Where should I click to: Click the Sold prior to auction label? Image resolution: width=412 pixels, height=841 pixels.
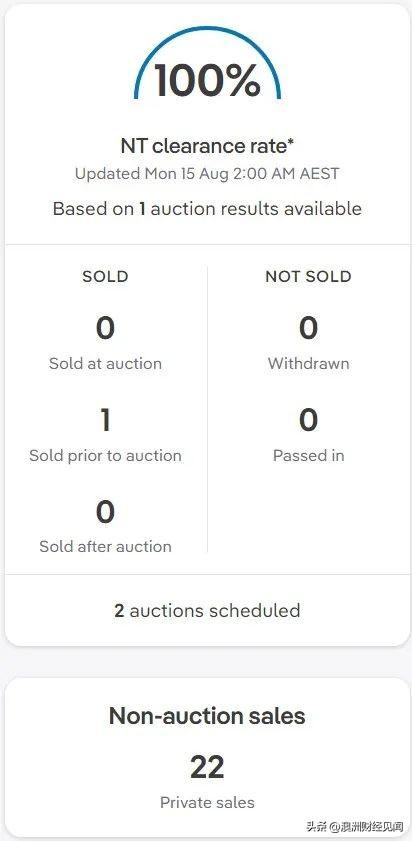pos(105,455)
